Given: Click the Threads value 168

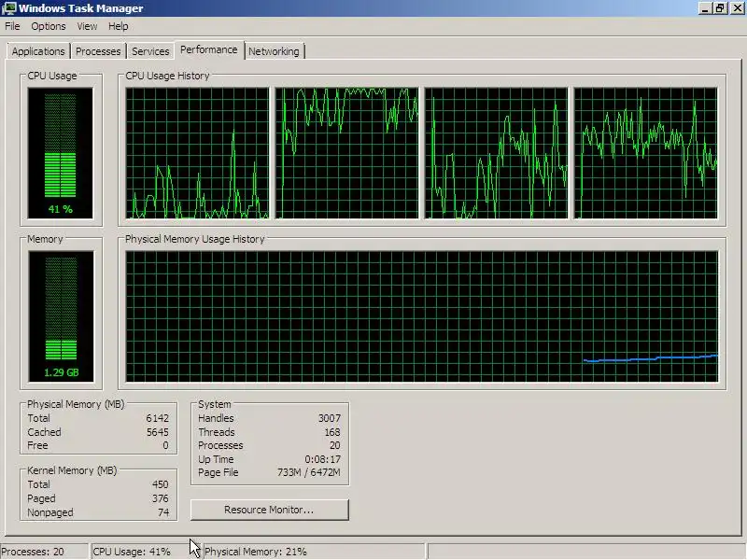Looking at the screenshot, I should [332, 432].
